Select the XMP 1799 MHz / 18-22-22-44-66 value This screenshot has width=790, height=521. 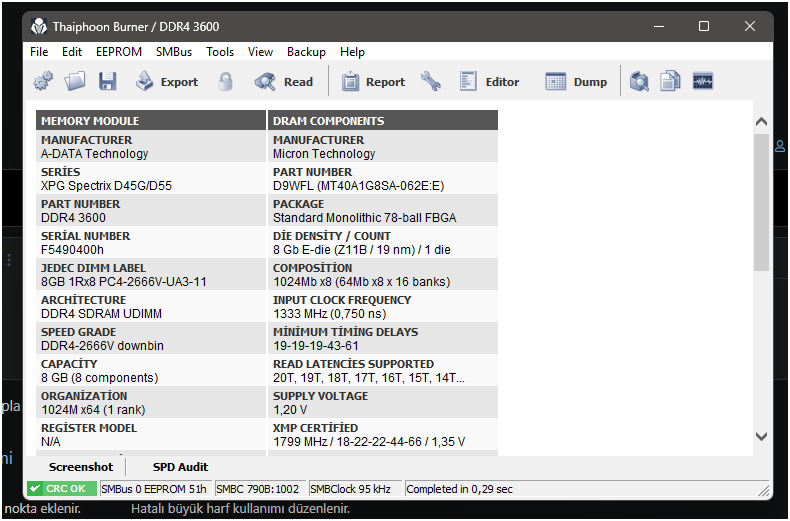coord(369,442)
